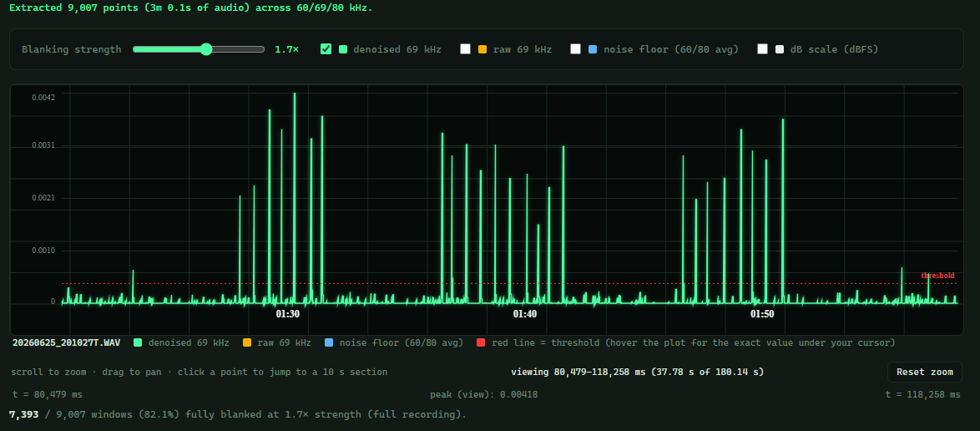Click the 0.0031 y-axis value
Viewport: 980px width, 431px height.
pos(43,145)
